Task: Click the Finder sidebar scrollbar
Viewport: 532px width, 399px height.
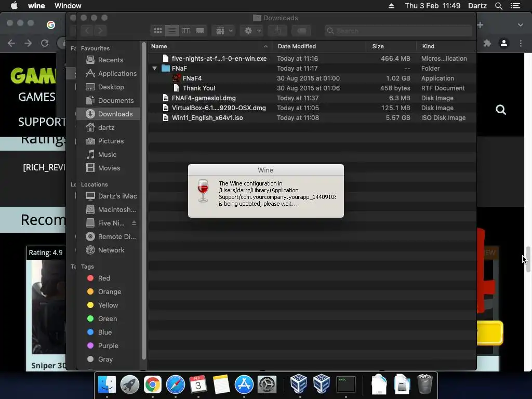Action: pos(144,200)
